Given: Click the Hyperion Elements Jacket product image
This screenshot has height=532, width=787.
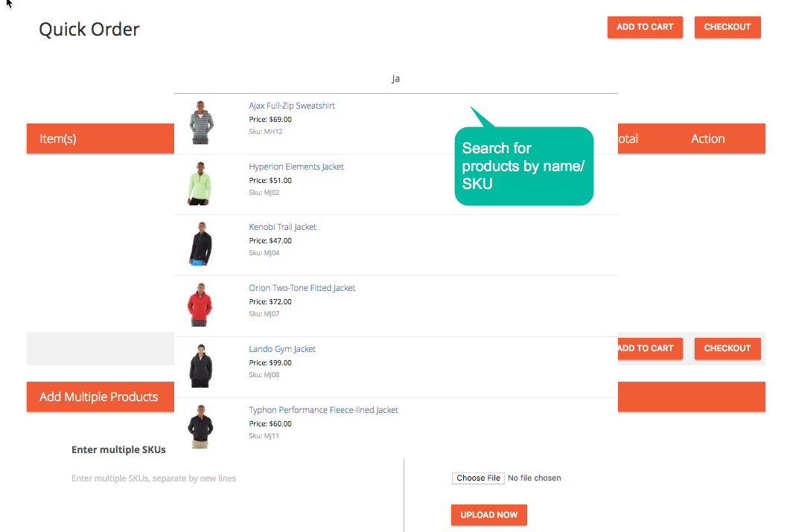Looking at the screenshot, I should (x=200, y=184).
